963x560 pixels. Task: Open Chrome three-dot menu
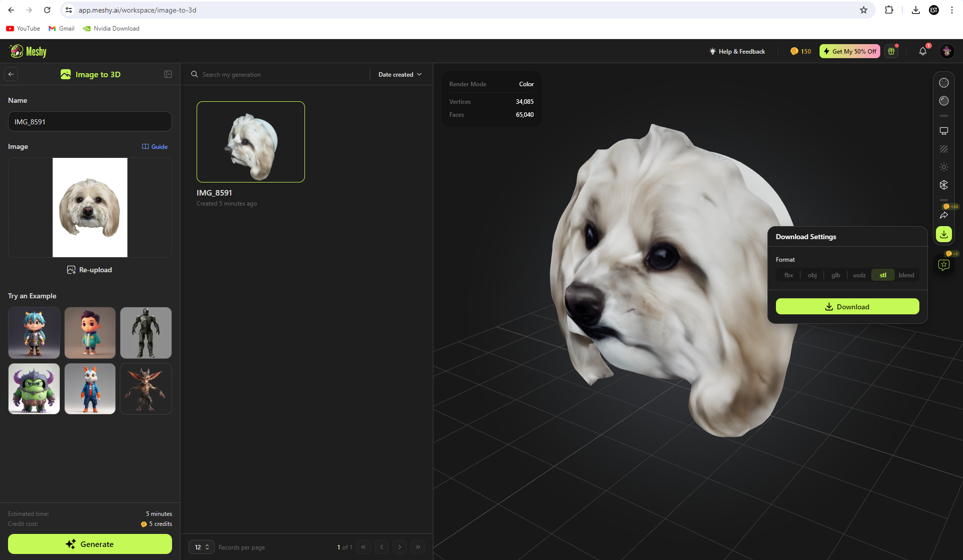click(952, 10)
